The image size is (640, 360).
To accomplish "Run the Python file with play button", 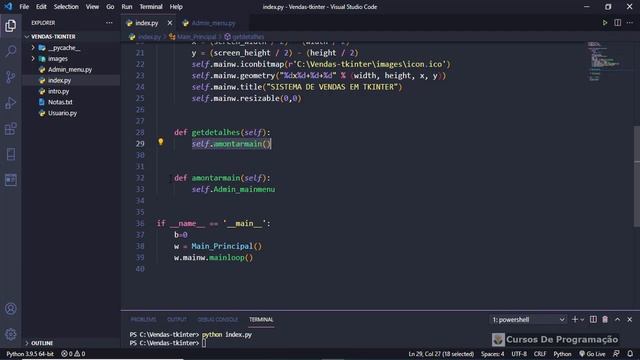I will (x=605, y=23).
